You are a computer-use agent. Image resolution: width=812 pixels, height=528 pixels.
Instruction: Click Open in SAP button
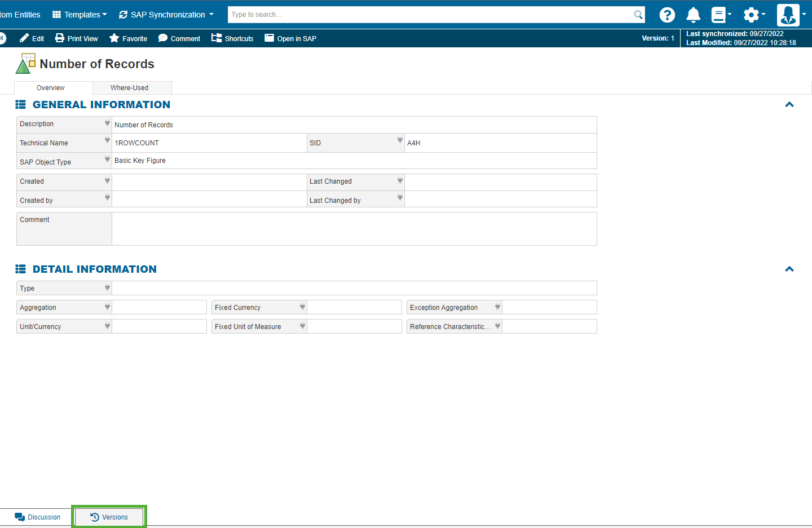point(290,38)
